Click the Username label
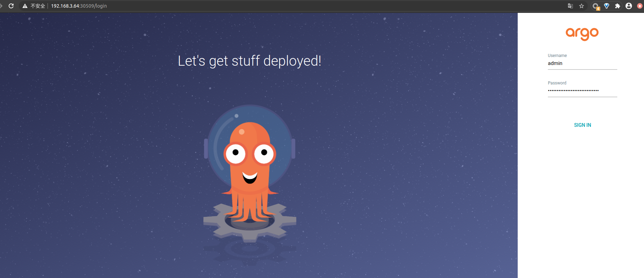The width and height of the screenshot is (644, 278). click(x=557, y=56)
